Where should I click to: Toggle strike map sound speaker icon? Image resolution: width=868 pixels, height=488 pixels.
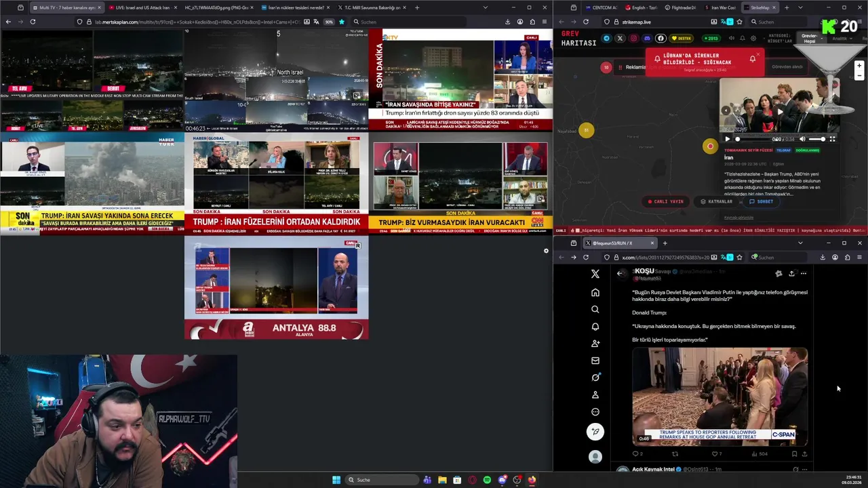[x=731, y=38]
